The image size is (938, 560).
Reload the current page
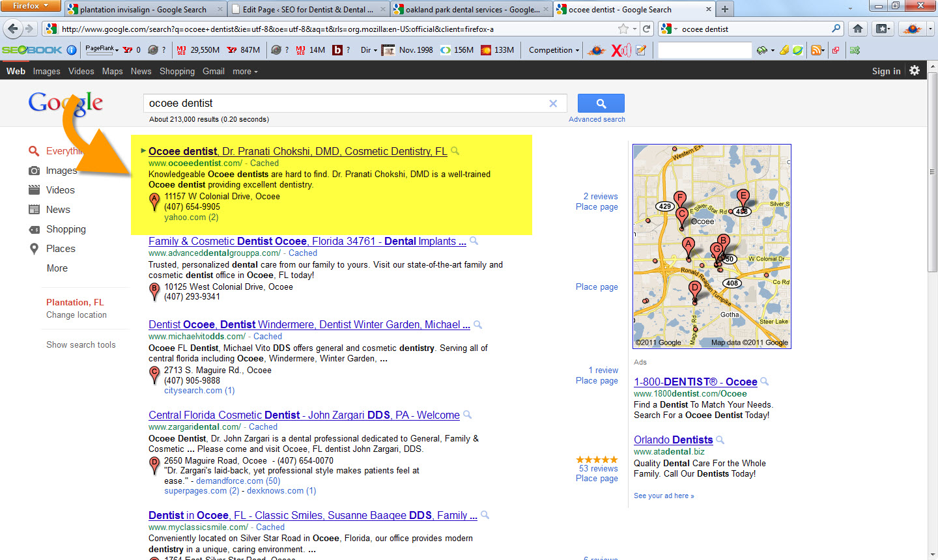(647, 29)
